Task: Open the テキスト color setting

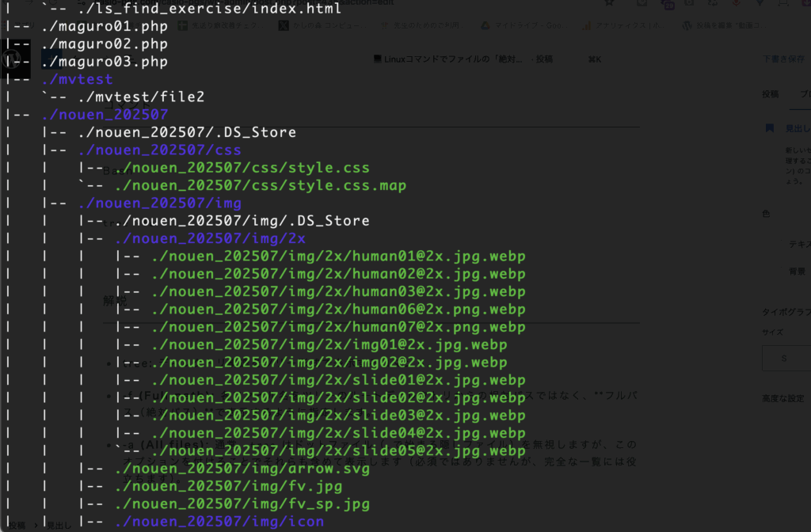Action: pos(798,245)
